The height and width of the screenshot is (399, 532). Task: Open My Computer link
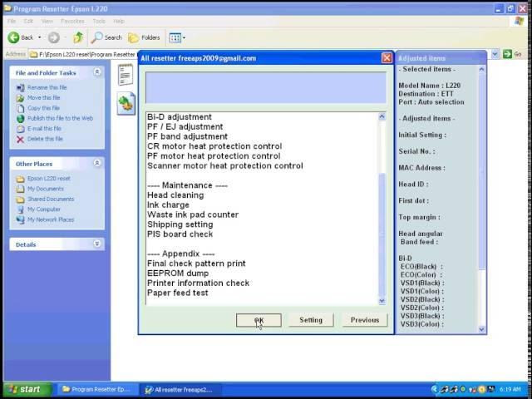point(44,209)
